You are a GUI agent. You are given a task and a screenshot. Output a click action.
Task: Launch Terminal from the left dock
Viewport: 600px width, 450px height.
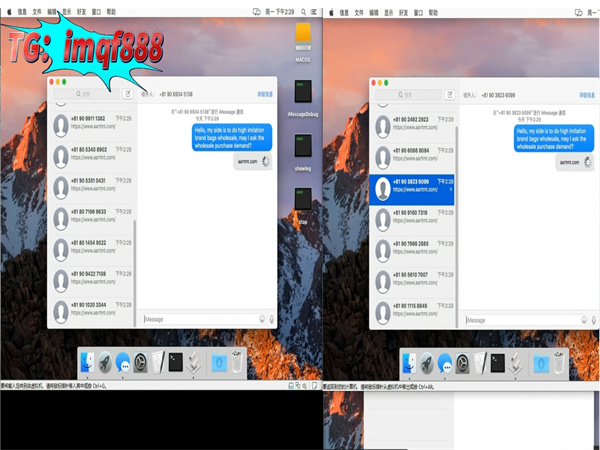[176, 362]
